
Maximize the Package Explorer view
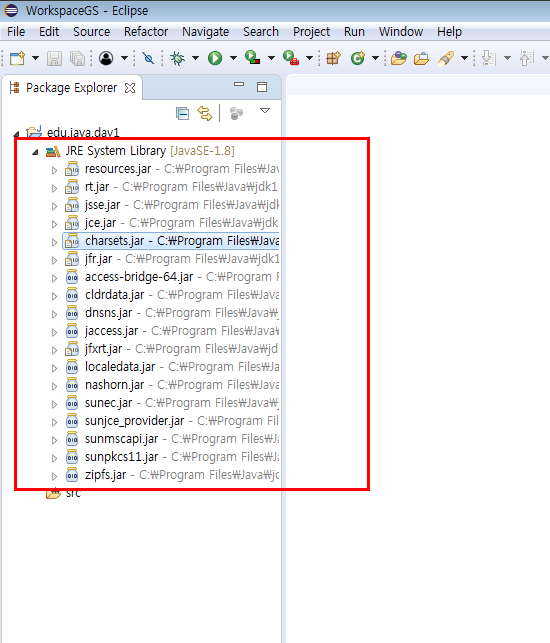(x=262, y=87)
